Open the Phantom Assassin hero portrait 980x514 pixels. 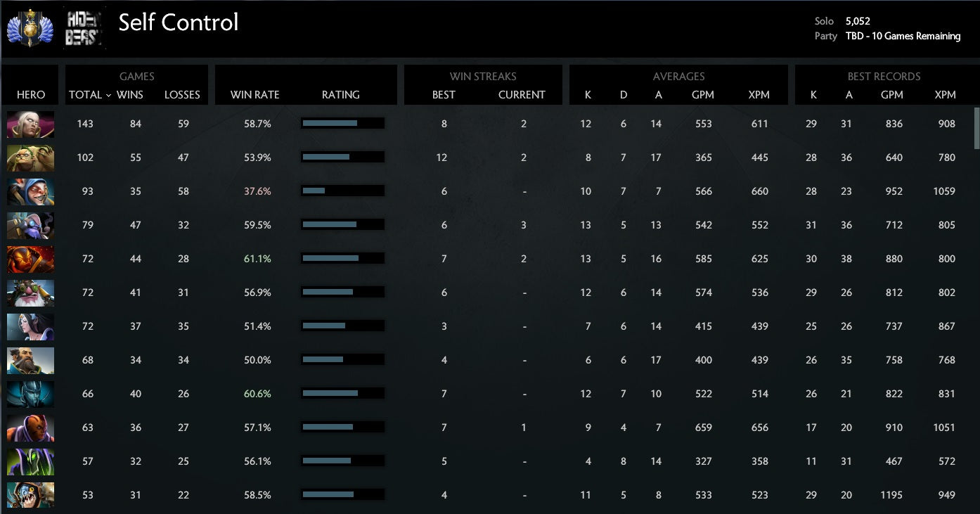30,394
